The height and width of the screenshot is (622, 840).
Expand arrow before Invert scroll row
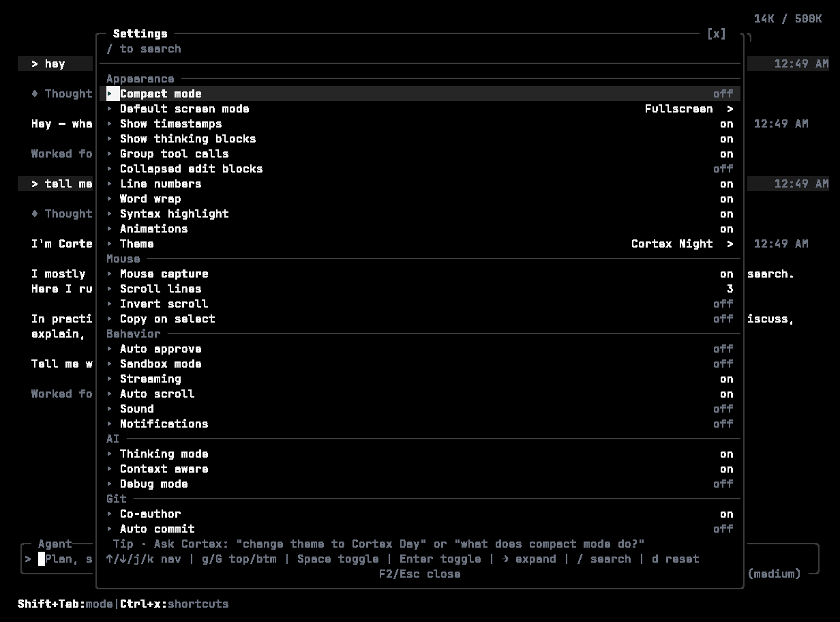pos(110,303)
